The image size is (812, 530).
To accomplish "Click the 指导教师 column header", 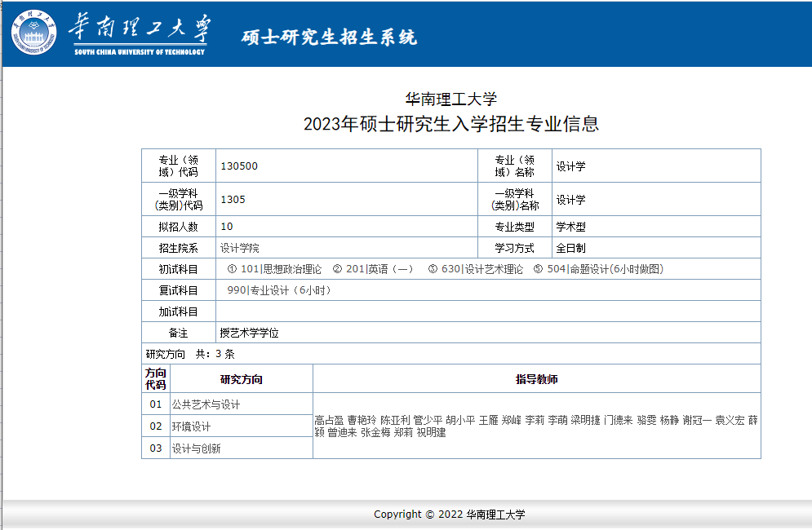I will coord(536,379).
